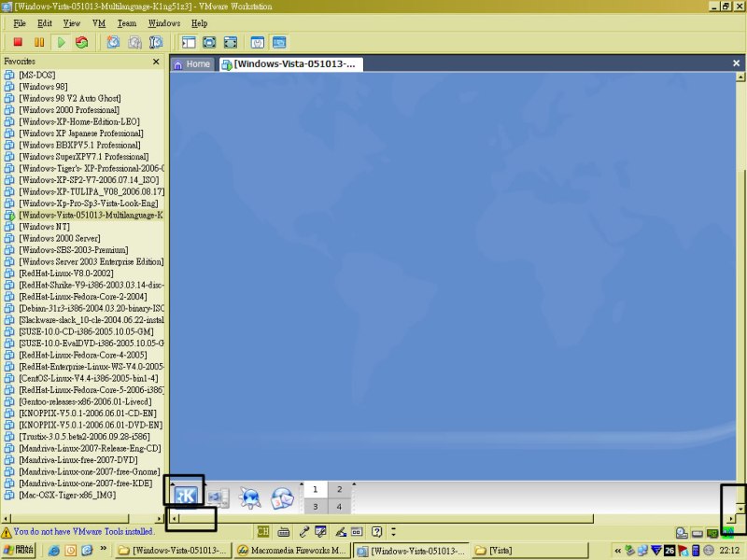Click the Favorites horizontal scrollbar thumb
This screenshot has width=747, height=560.
pyautogui.click(x=69, y=519)
